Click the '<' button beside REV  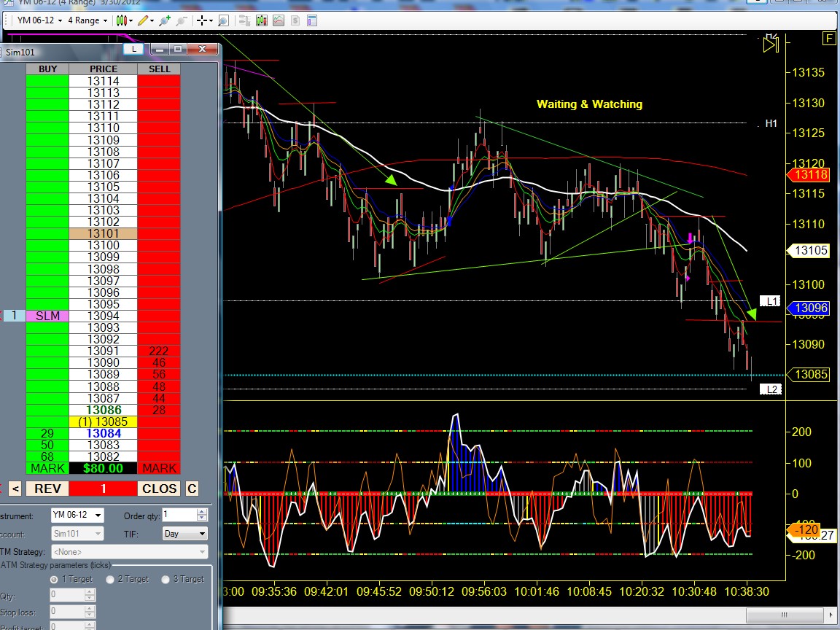[x=15, y=489]
